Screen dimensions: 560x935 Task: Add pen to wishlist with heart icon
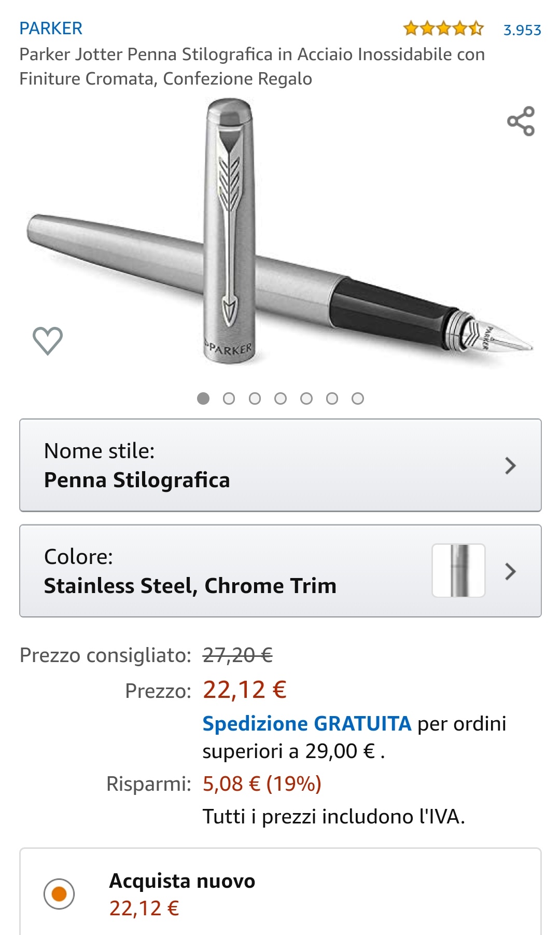coord(48,340)
